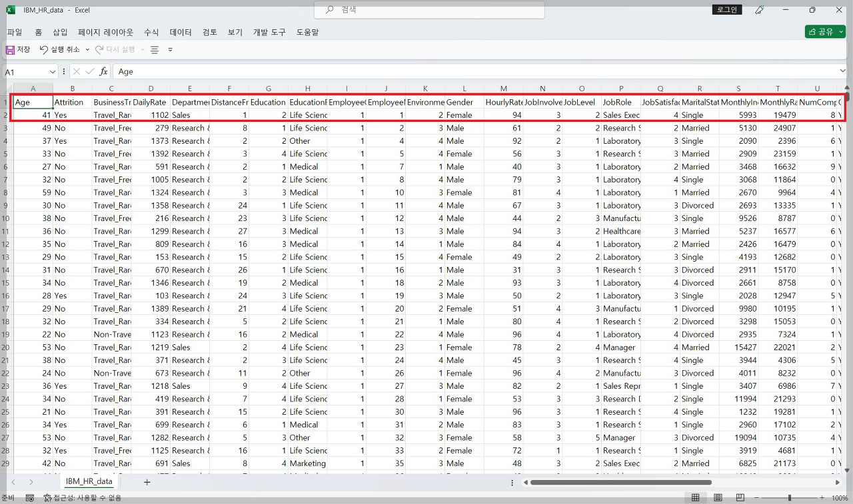
Task: Click the touch/mouse mode icon in quick access
Action: 155,50
